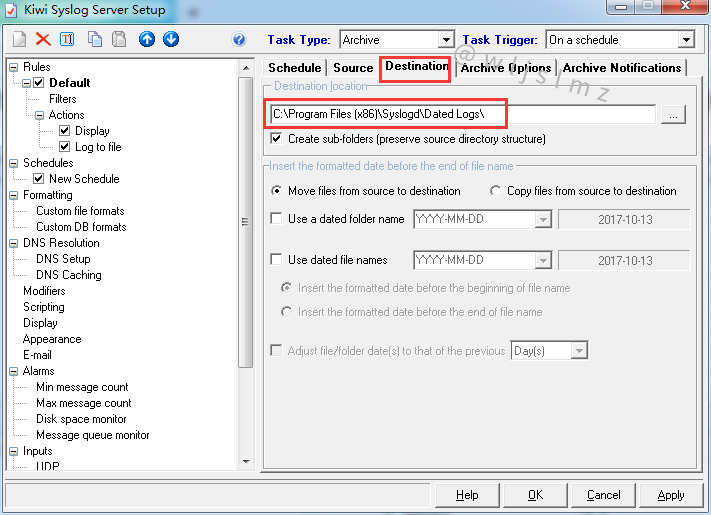Select Copy files from source to destination
This screenshot has width=711, height=515.
[496, 191]
